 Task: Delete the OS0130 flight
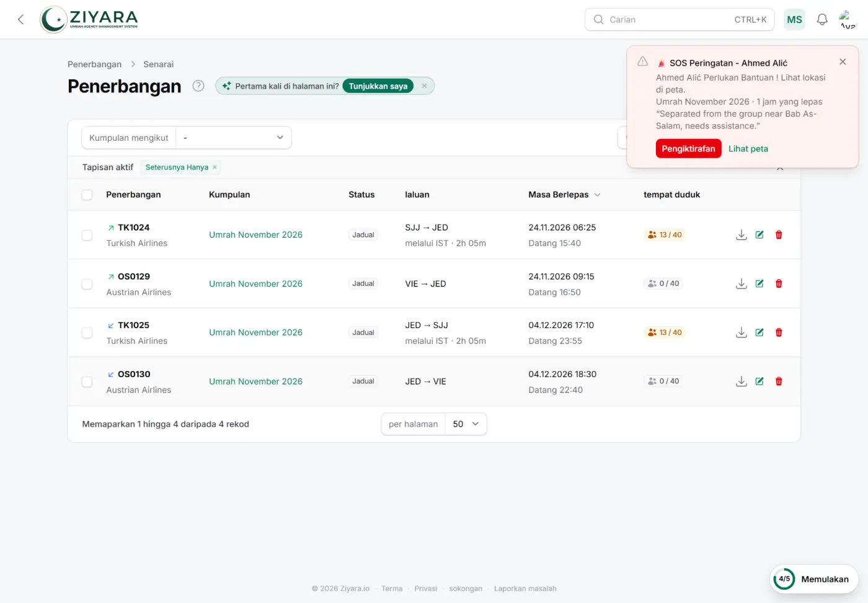[x=779, y=382]
